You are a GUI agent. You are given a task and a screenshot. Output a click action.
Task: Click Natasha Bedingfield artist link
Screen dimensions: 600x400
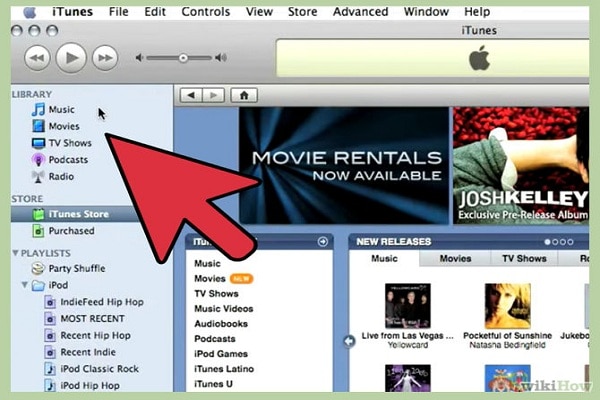point(507,345)
